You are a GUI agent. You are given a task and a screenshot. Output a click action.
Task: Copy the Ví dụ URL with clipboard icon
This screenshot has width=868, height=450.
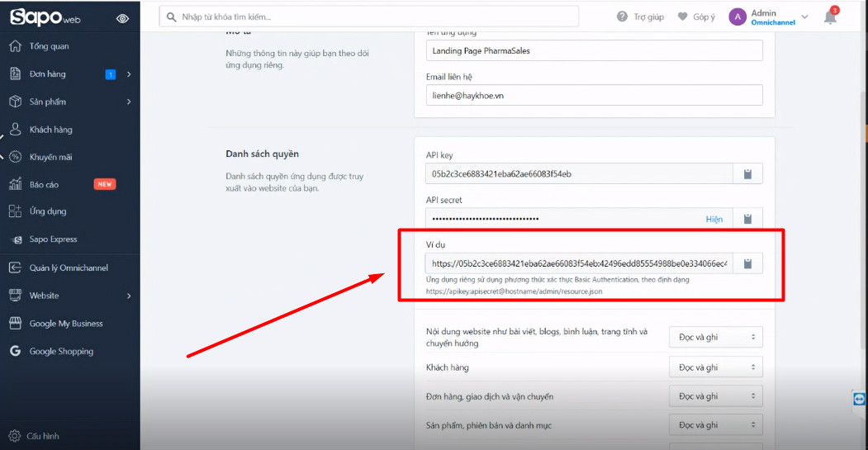[747, 263]
